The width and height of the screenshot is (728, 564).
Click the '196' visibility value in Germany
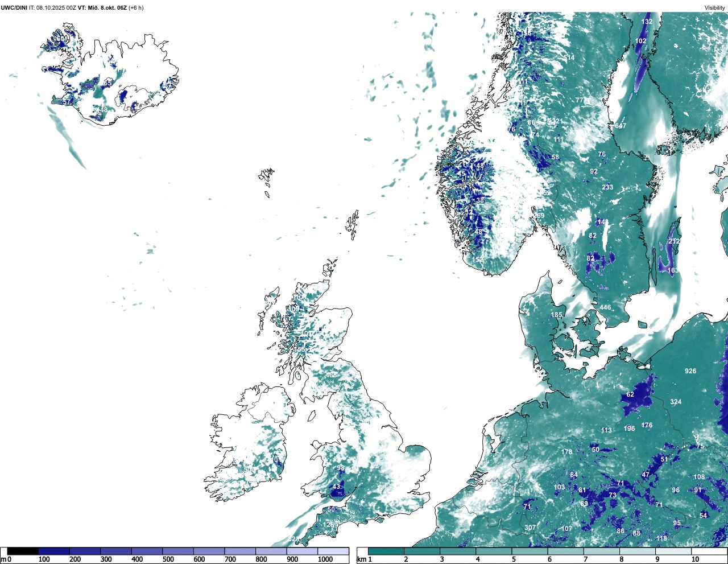pos(629,429)
